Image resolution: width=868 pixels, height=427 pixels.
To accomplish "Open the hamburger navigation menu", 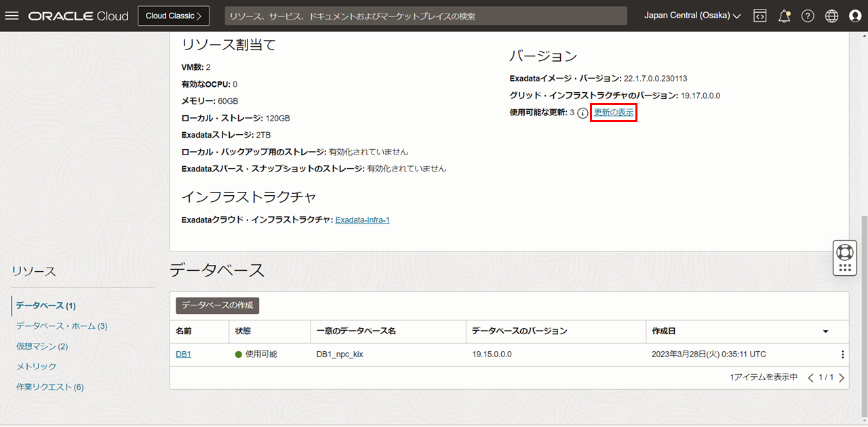I will click(12, 16).
